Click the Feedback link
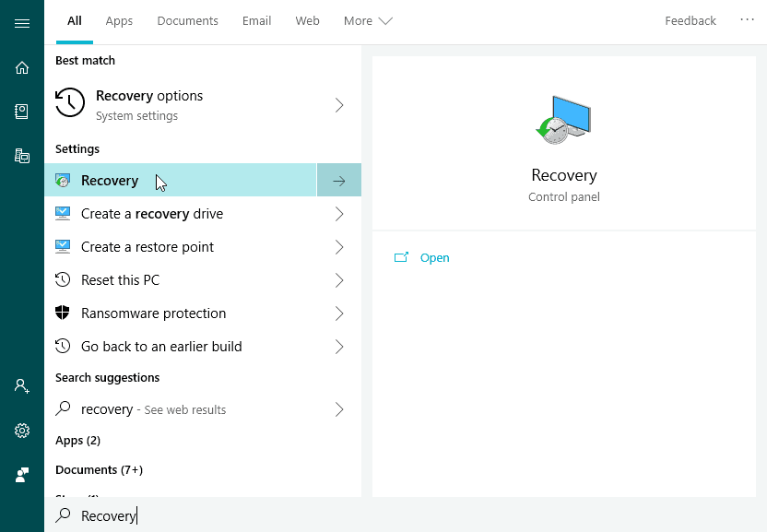 coord(690,21)
